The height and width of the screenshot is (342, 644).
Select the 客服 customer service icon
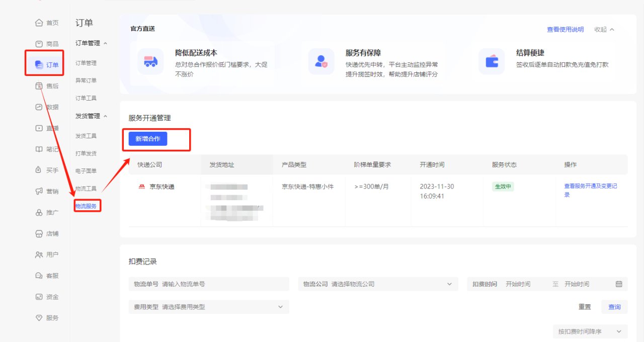click(39, 276)
